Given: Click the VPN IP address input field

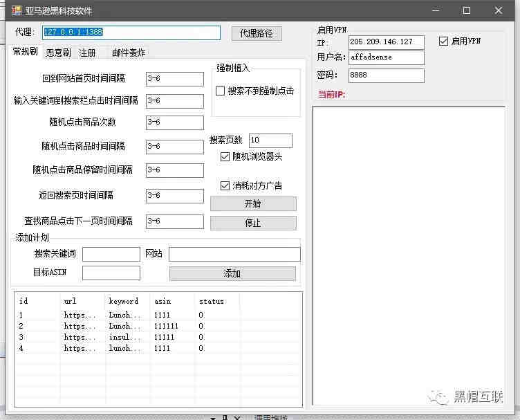Looking at the screenshot, I should (387, 42).
